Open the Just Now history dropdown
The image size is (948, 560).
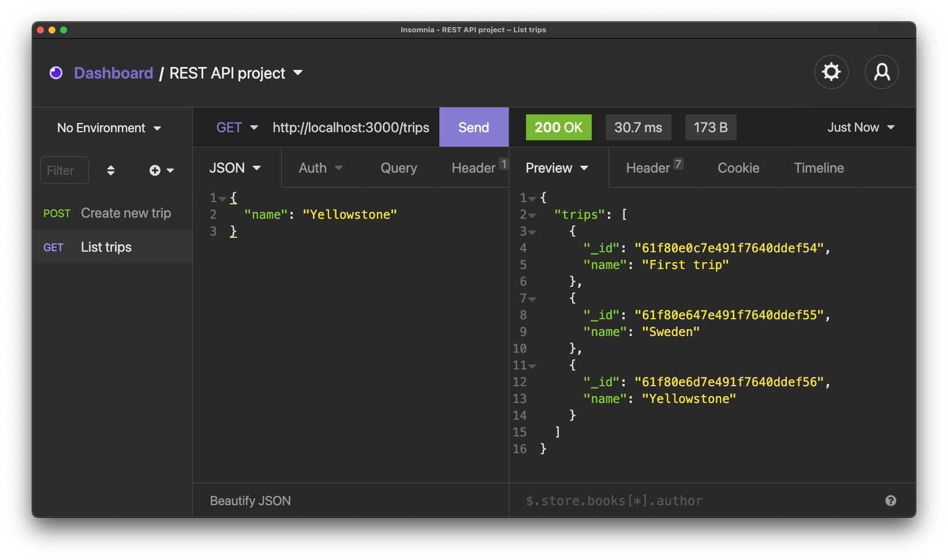click(860, 128)
